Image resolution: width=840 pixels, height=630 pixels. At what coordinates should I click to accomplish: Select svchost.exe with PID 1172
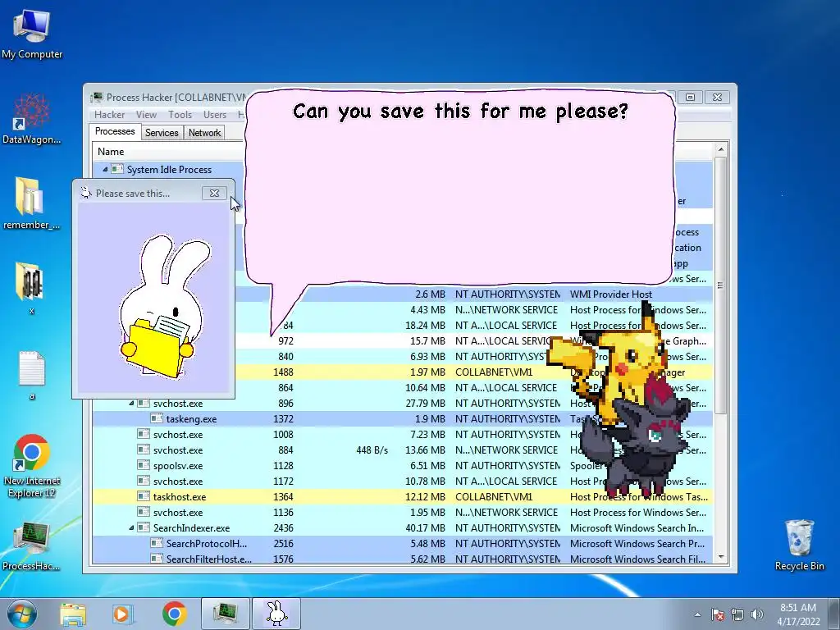pos(403,481)
